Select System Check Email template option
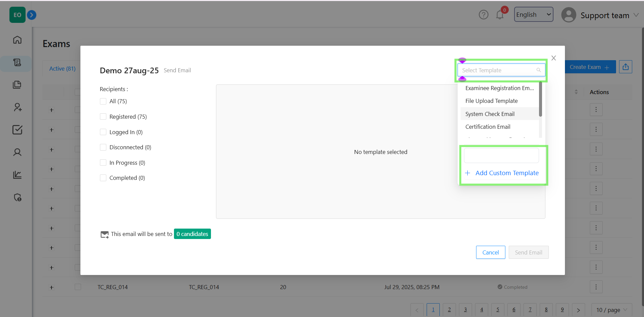The height and width of the screenshot is (317, 644). click(x=490, y=114)
